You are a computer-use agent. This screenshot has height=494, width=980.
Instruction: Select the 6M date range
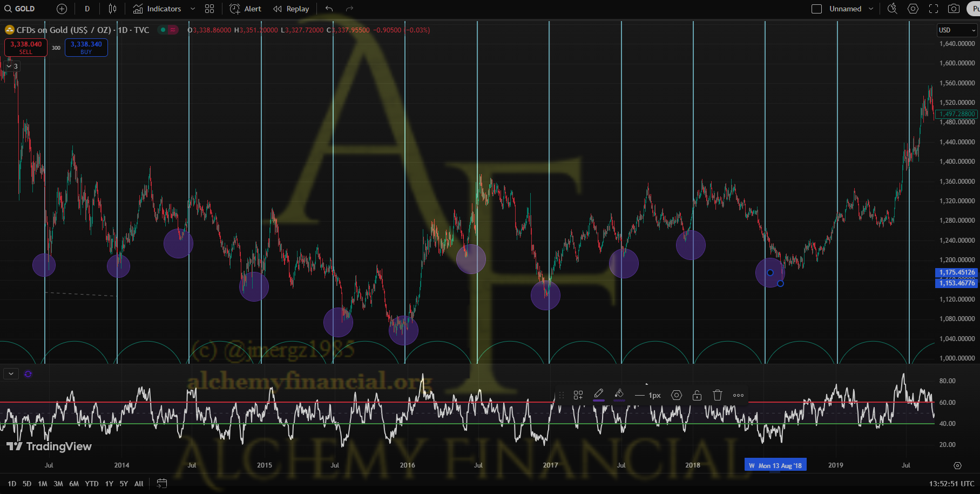(74, 484)
